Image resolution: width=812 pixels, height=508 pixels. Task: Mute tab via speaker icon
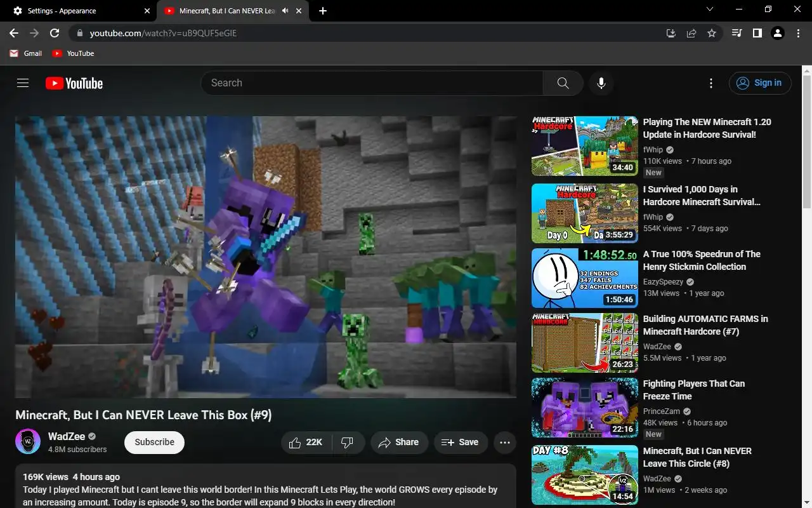(x=285, y=11)
